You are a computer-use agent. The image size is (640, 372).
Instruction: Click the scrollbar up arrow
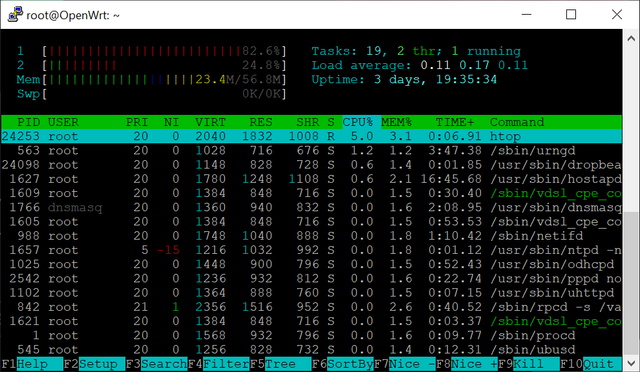631,38
